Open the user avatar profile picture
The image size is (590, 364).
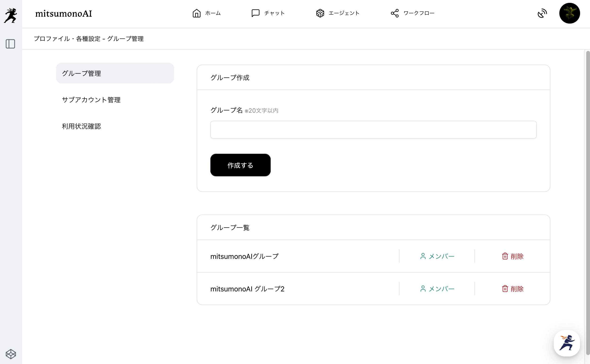[x=569, y=13]
